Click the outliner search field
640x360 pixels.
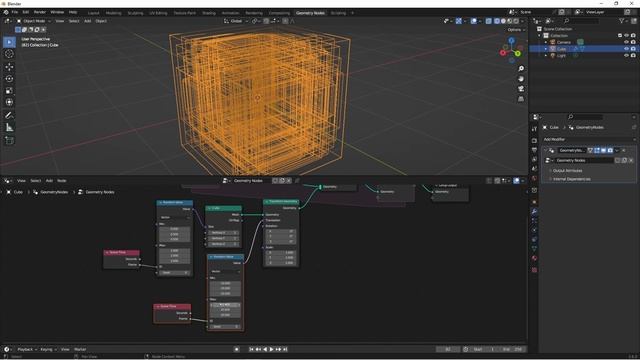coord(582,21)
